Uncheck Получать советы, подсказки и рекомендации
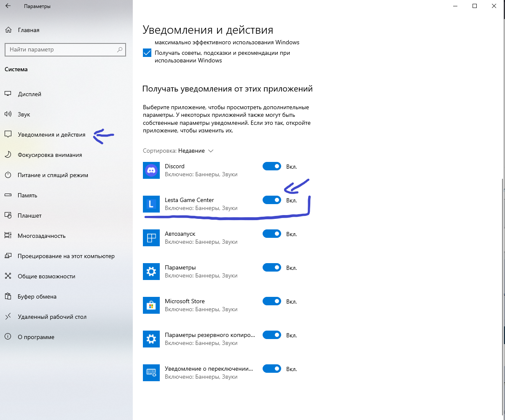Image resolution: width=505 pixels, height=420 pixels. pos(147,53)
